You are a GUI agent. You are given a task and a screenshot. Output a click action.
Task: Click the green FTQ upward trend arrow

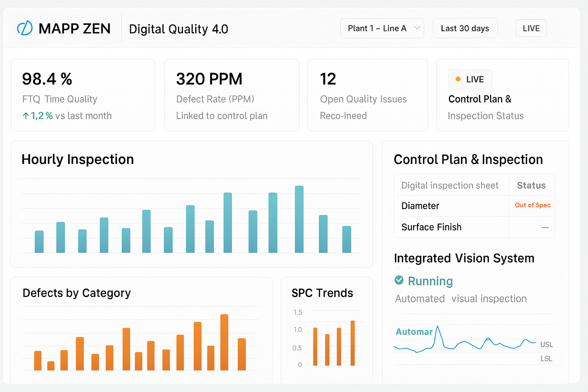pyautogui.click(x=26, y=116)
